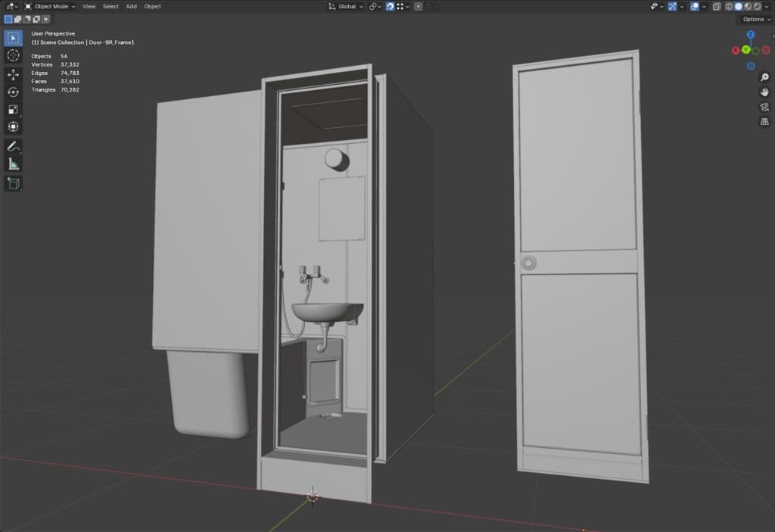Choose the Scale tool
775x532 pixels.
pos(13,109)
